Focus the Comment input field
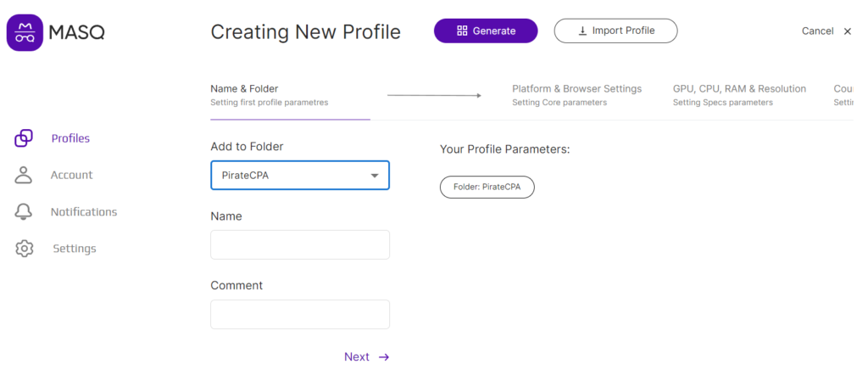 pyautogui.click(x=300, y=315)
